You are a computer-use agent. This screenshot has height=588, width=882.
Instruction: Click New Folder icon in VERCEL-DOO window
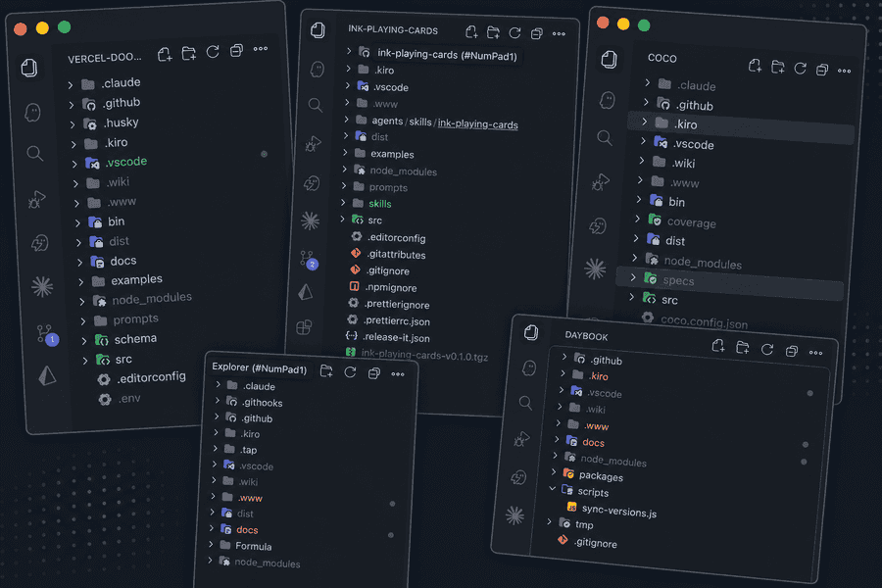click(189, 54)
